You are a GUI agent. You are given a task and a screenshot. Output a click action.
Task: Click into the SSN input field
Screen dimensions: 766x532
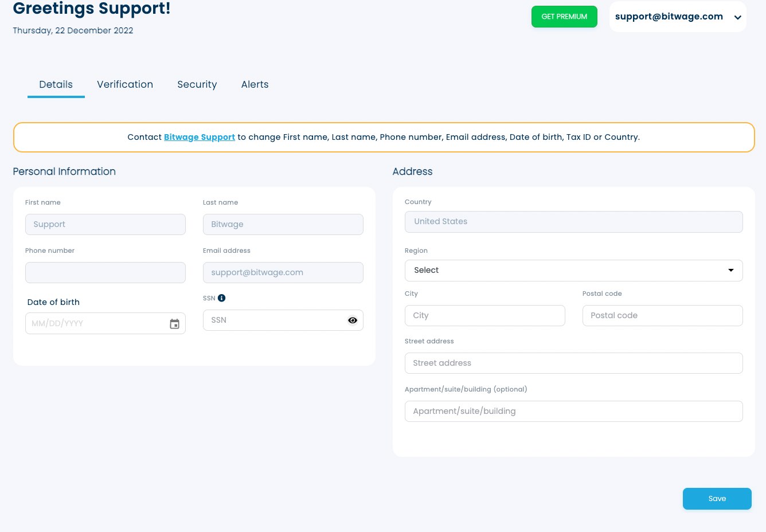coord(274,320)
